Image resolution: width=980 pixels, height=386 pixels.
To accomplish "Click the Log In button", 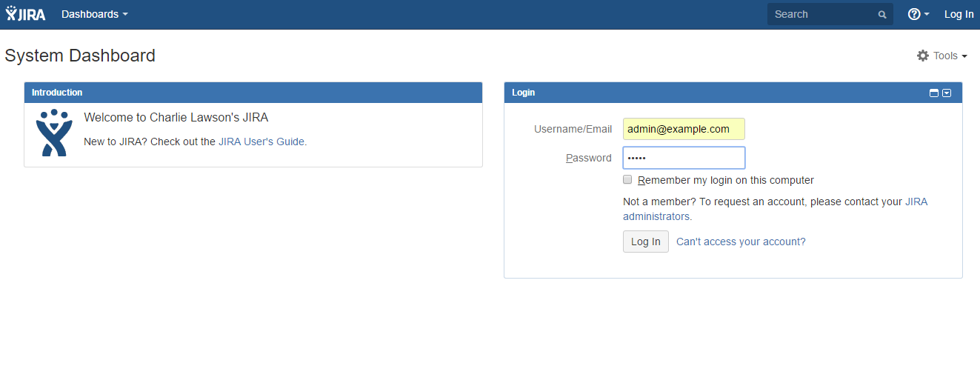I will click(646, 242).
